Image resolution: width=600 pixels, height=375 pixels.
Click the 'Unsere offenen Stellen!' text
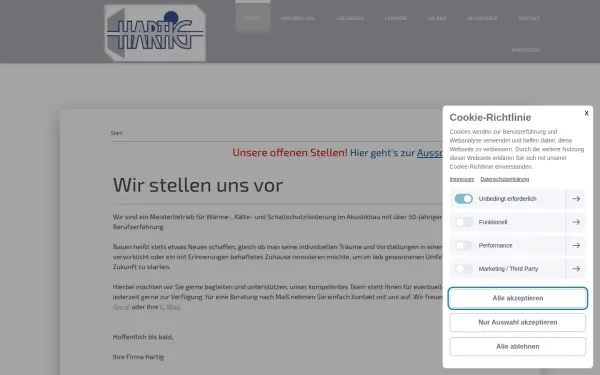[290, 153]
